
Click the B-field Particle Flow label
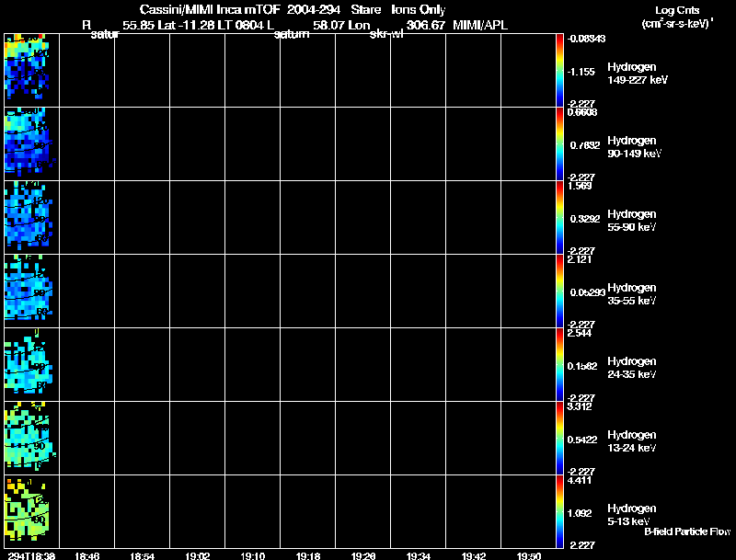click(687, 531)
